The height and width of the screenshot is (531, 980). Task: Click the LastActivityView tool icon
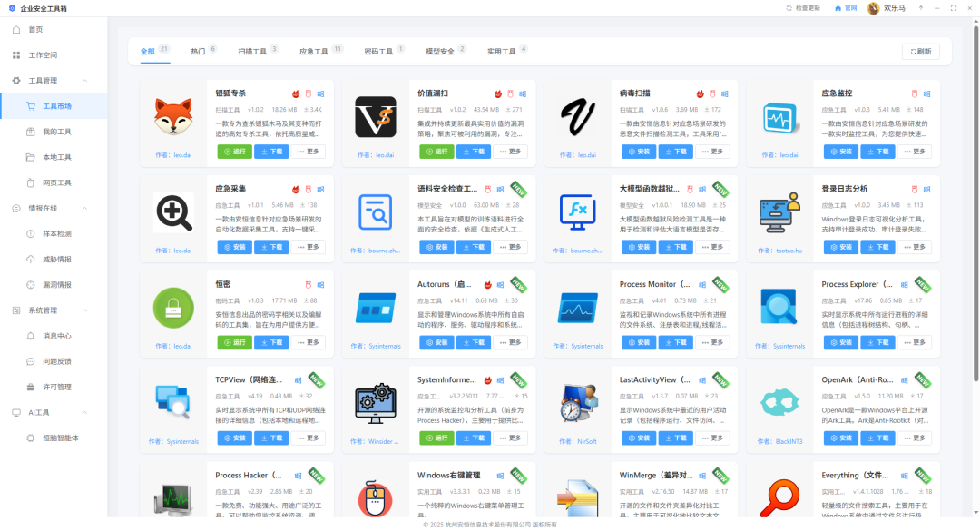(578, 402)
